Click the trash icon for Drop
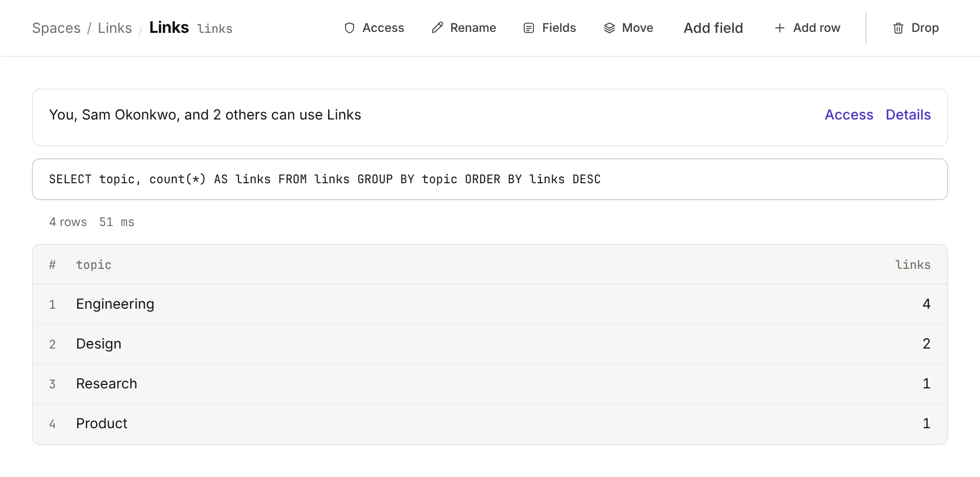 898,28
